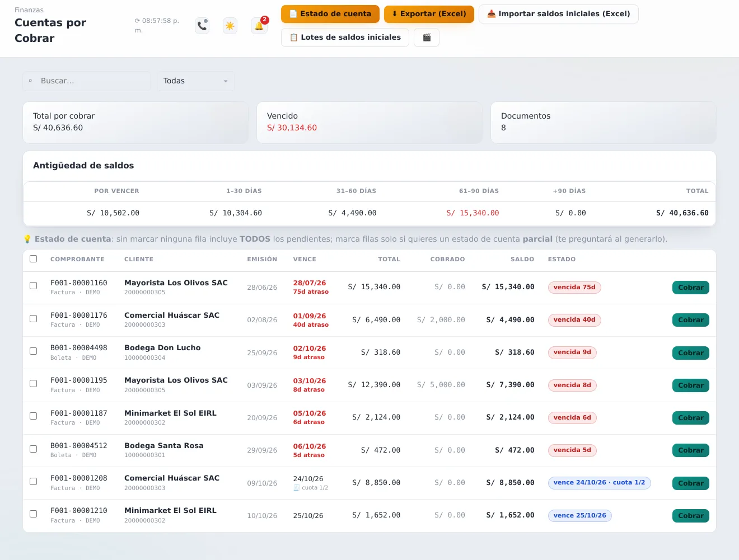Click the Vencido amount S/ 30,134.60
Image resolution: width=739 pixels, height=560 pixels.
[292, 128]
